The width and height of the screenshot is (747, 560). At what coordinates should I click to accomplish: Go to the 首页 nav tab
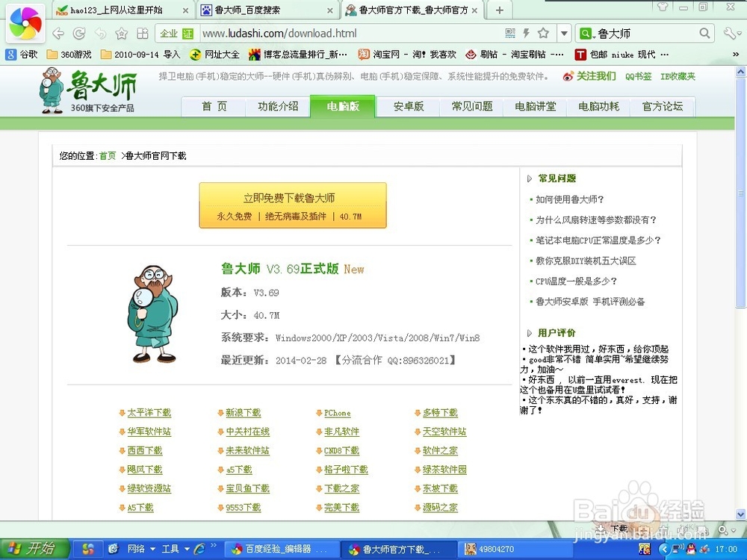point(214,106)
